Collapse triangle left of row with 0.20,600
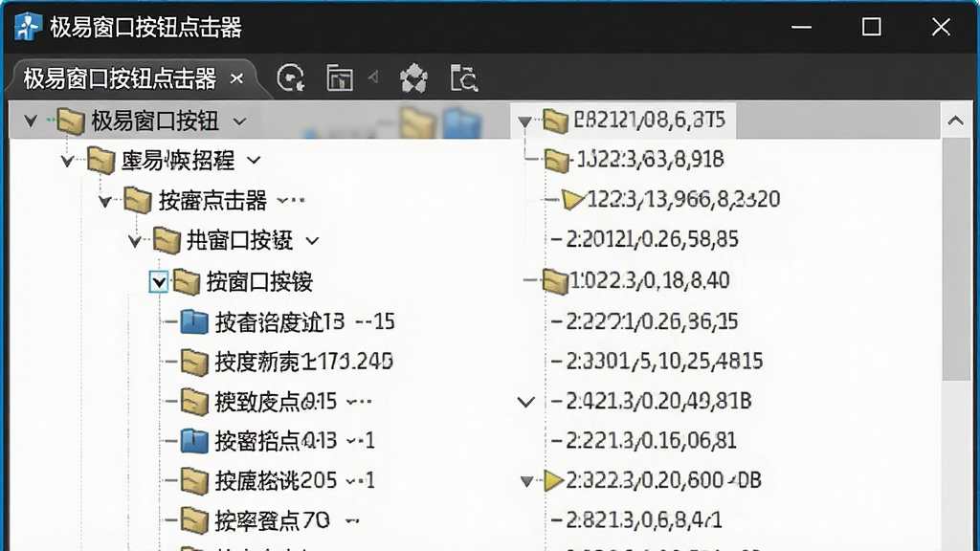The height and width of the screenshot is (551, 980). point(526,481)
